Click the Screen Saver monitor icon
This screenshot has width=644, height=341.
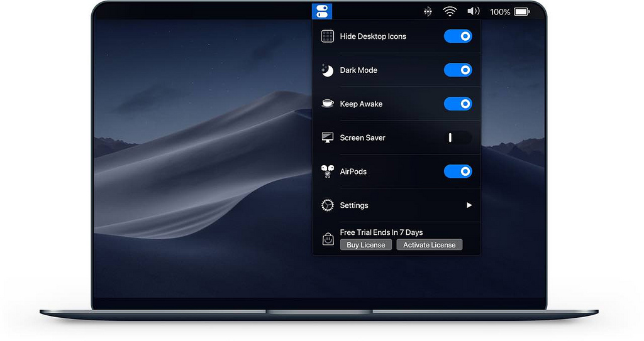[327, 138]
